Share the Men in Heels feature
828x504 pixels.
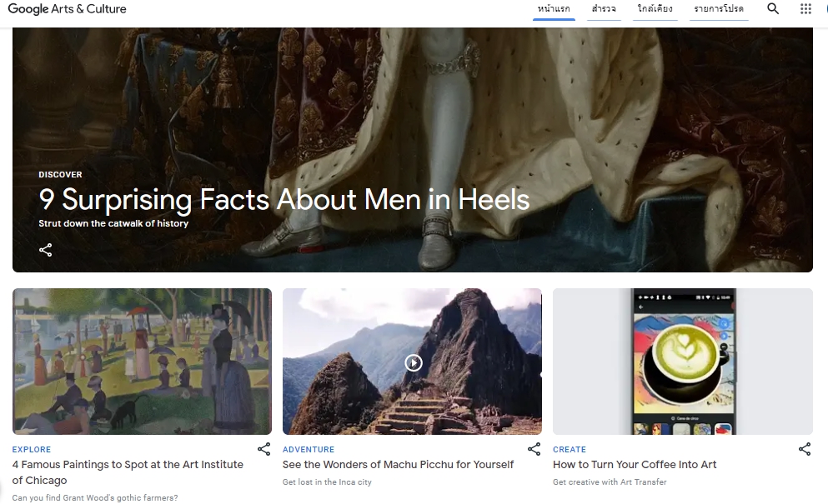tap(45, 250)
